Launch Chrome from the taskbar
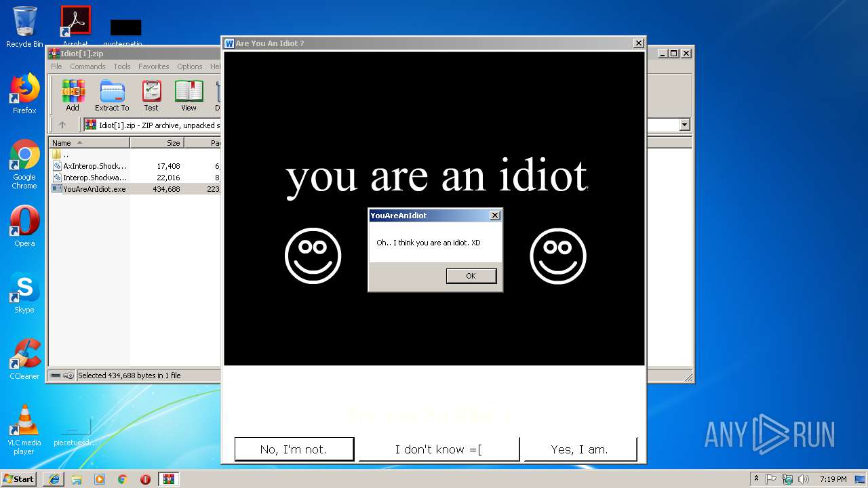The width and height of the screenshot is (868, 488). click(x=122, y=479)
